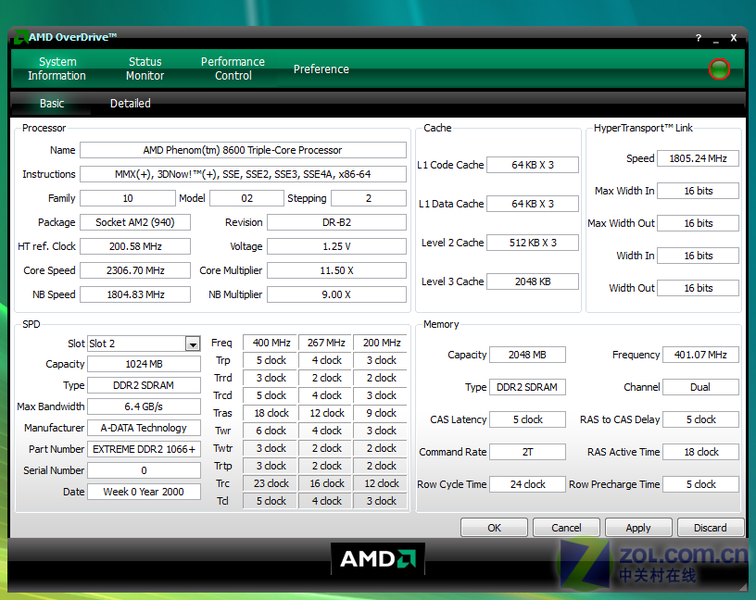Discard changes with Discard button
The height and width of the screenshot is (600, 756).
pyautogui.click(x=710, y=528)
